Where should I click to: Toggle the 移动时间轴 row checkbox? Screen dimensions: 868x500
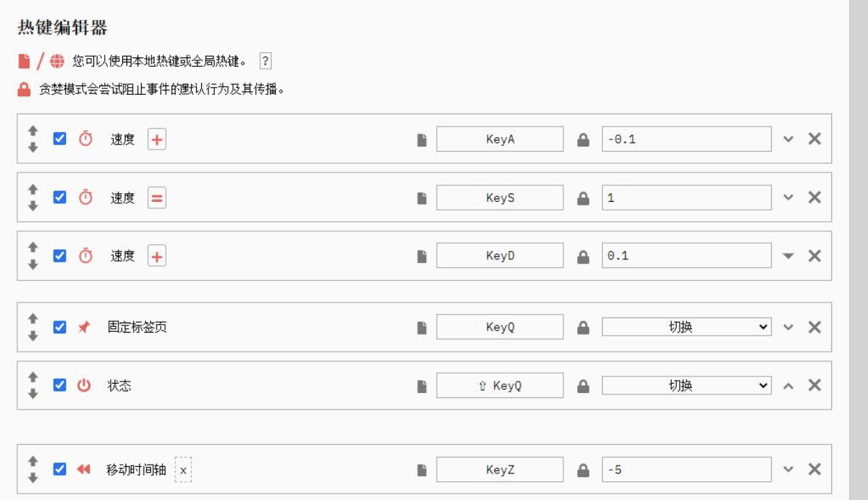pos(60,469)
